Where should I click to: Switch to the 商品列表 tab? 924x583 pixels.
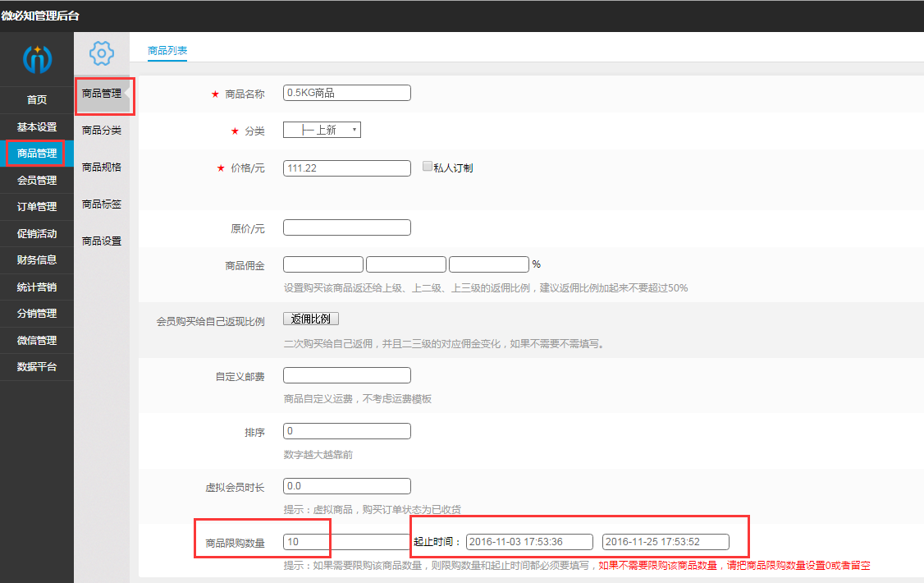(167, 51)
